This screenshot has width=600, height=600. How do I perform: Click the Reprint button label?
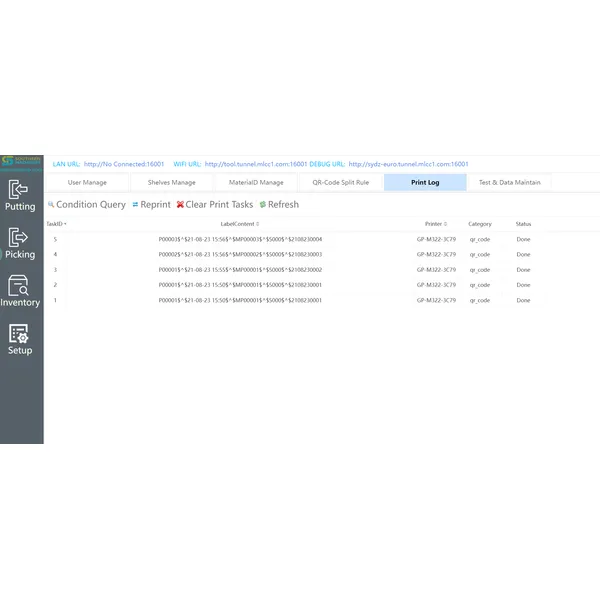[x=155, y=205]
